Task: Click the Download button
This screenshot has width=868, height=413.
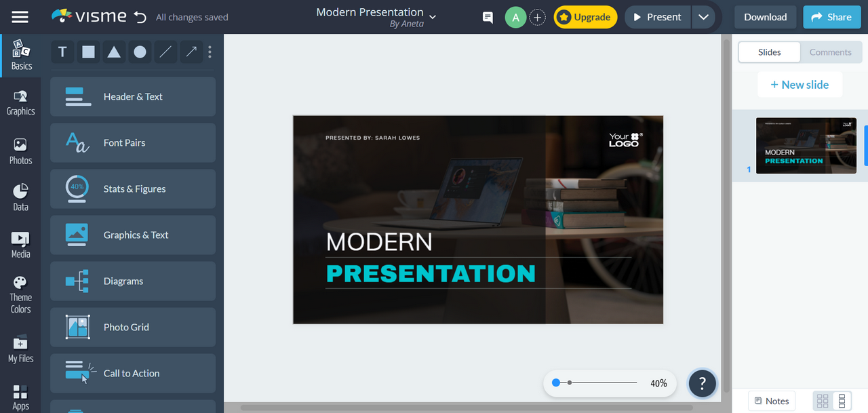Action: (x=766, y=17)
